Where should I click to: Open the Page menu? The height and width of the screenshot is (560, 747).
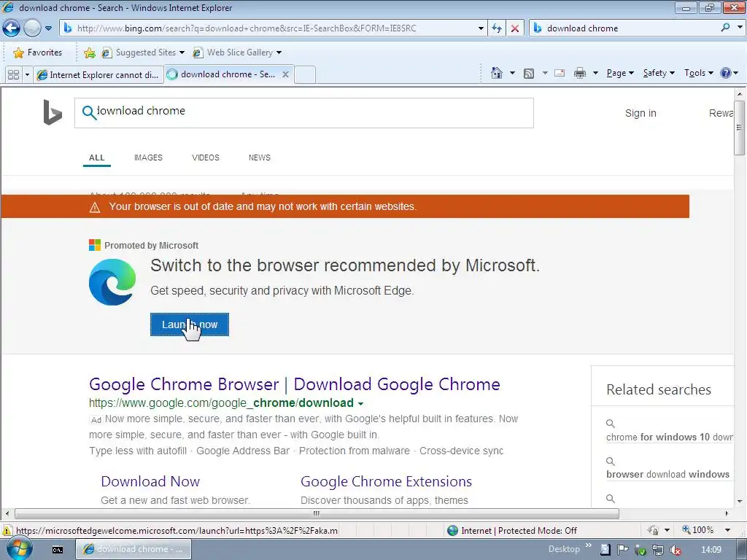point(620,73)
